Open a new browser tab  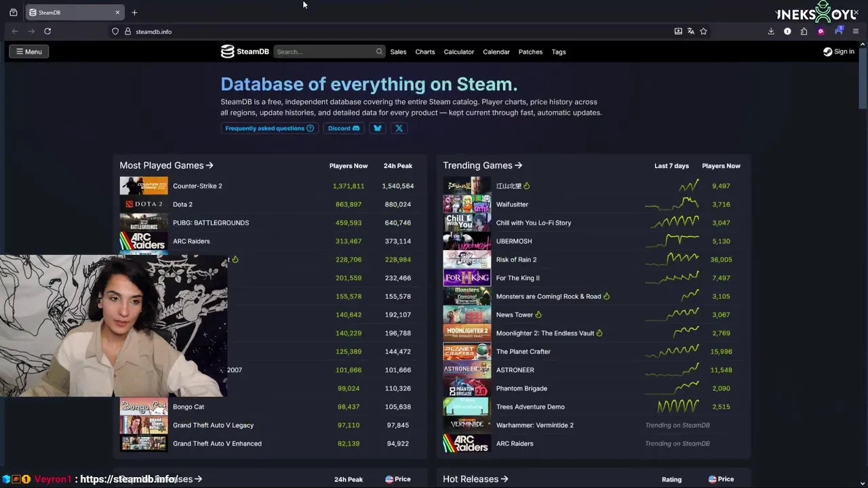pos(134,12)
